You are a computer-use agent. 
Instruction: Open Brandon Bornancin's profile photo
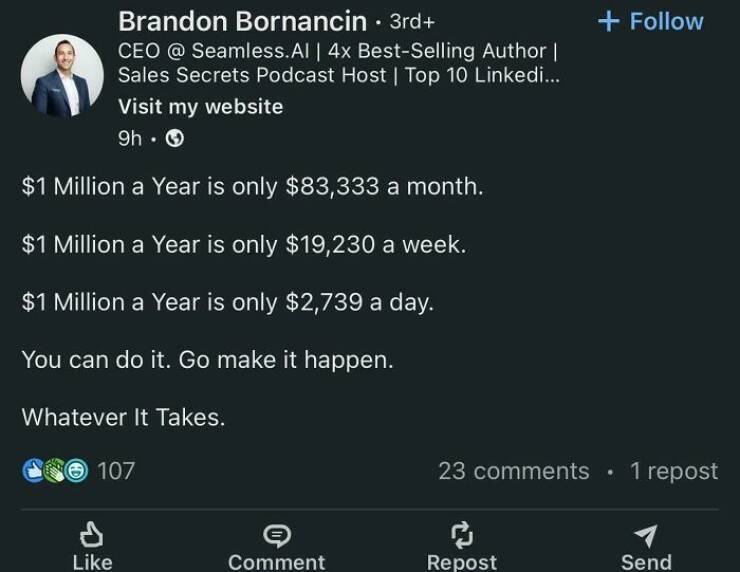click(x=62, y=76)
